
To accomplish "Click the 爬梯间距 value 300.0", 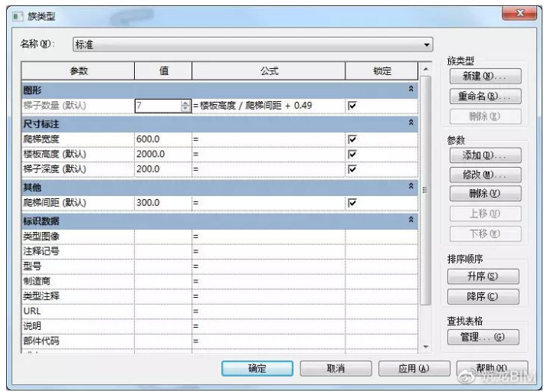I will (163, 203).
